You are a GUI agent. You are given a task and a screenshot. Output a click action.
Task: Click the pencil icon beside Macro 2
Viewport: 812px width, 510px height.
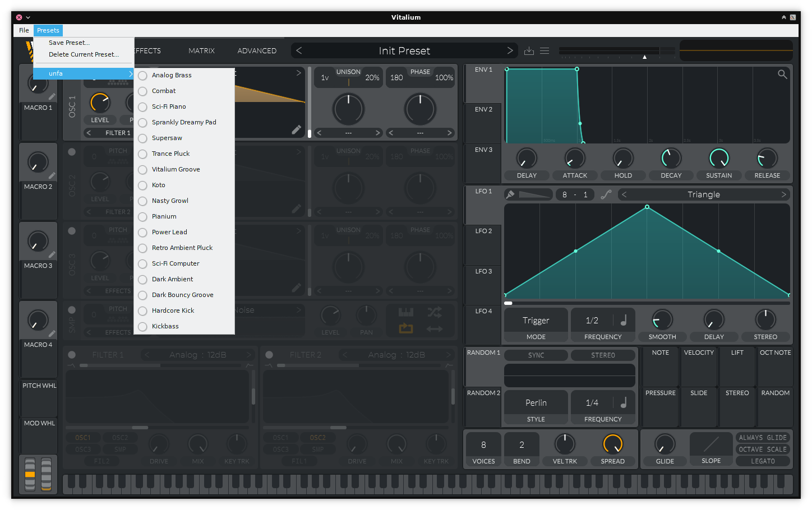coord(52,176)
